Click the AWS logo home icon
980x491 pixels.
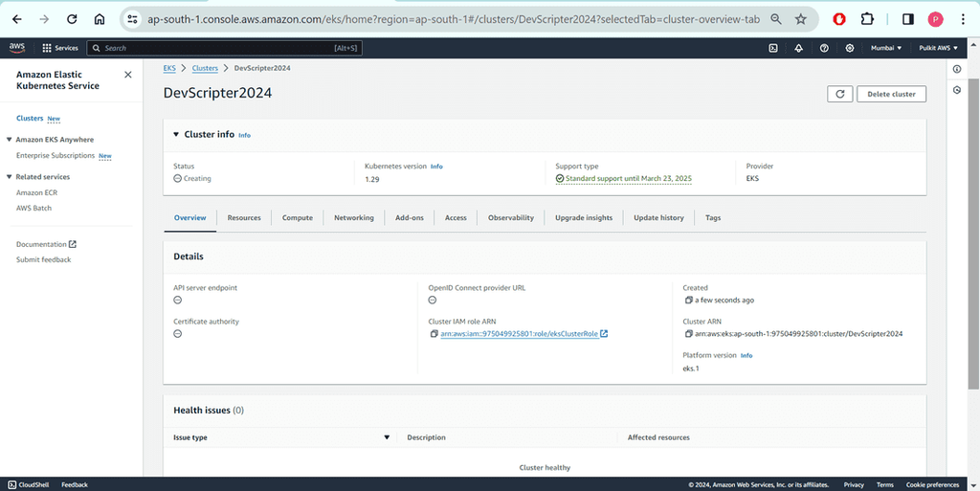(17, 48)
